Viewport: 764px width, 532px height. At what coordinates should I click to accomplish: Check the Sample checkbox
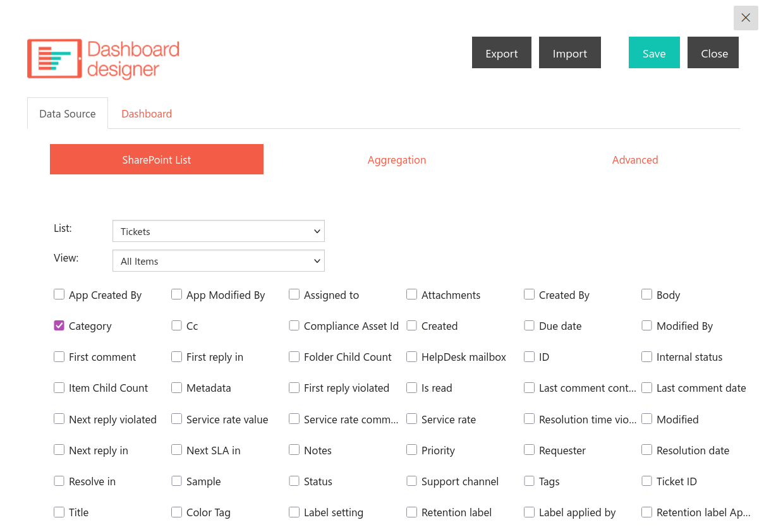click(176, 480)
